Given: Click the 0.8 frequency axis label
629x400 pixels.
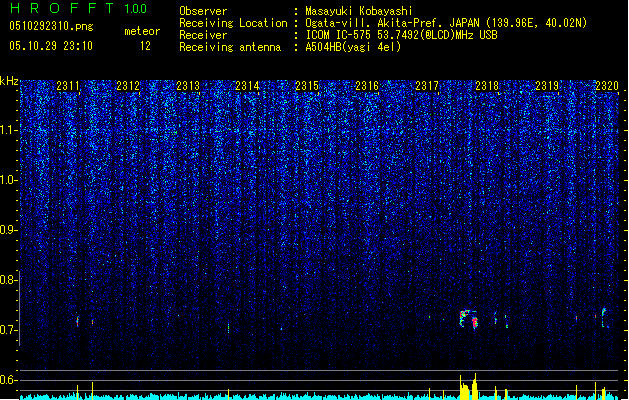Looking at the screenshot, I should pyautogui.click(x=8, y=280).
